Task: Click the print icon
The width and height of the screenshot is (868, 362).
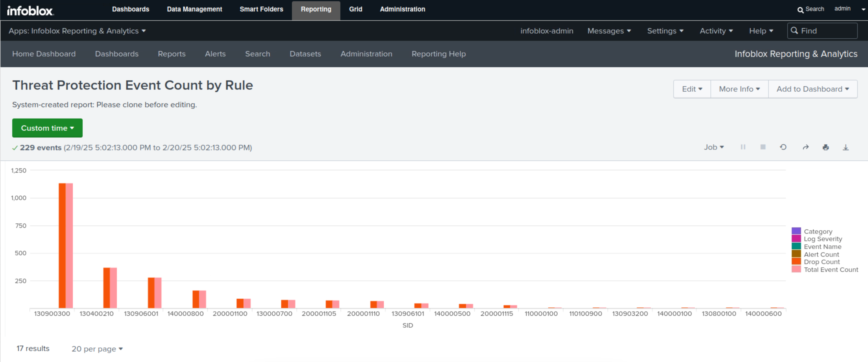Action: coord(825,147)
